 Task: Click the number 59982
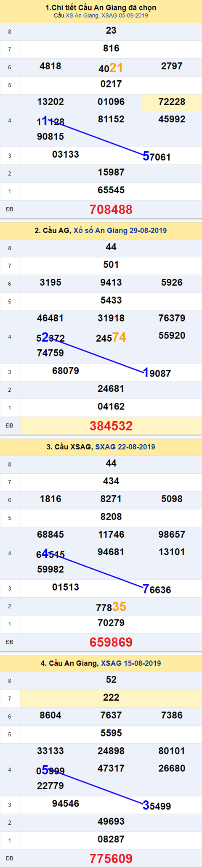tap(50, 570)
